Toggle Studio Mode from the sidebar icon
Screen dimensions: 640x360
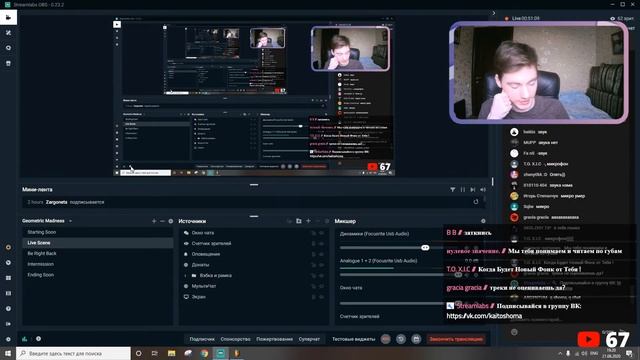click(x=8, y=293)
